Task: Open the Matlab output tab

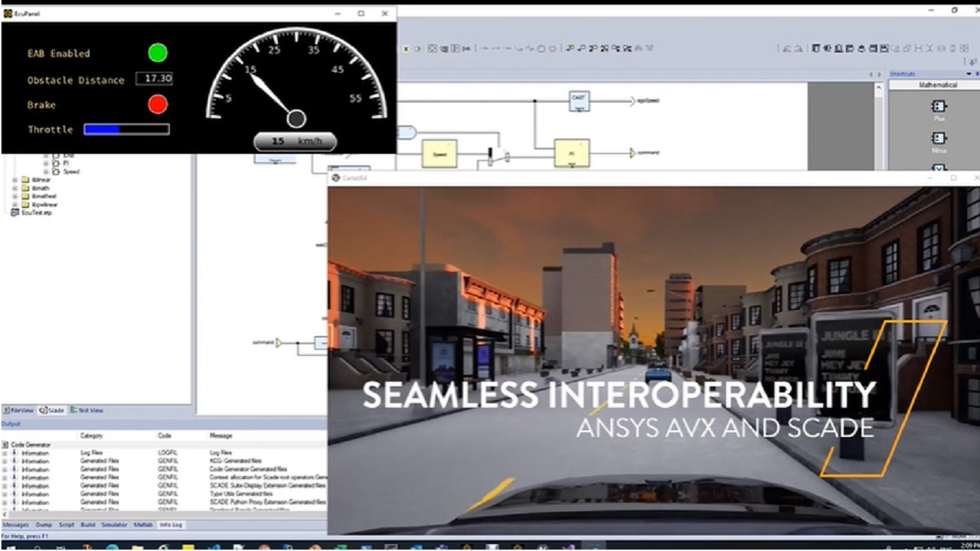Action: [143, 524]
